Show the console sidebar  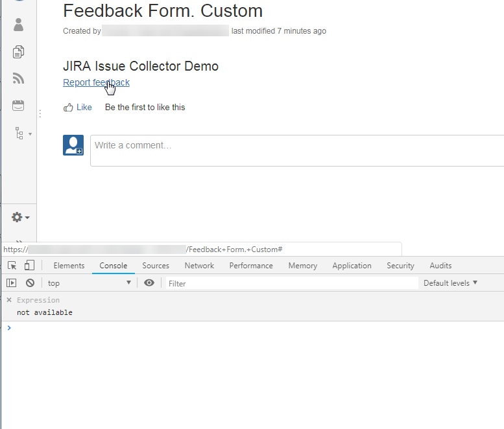[11, 283]
